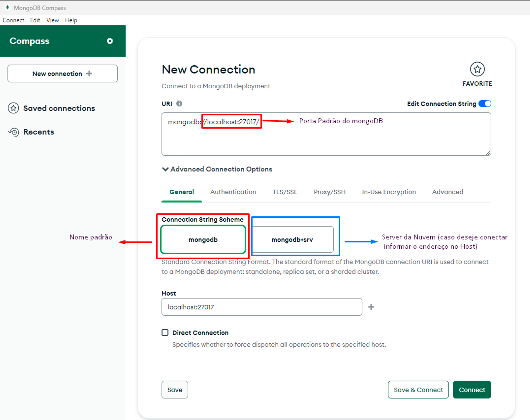Toggle the Edit Connection String switch
The width and height of the screenshot is (530, 420).
485,104
